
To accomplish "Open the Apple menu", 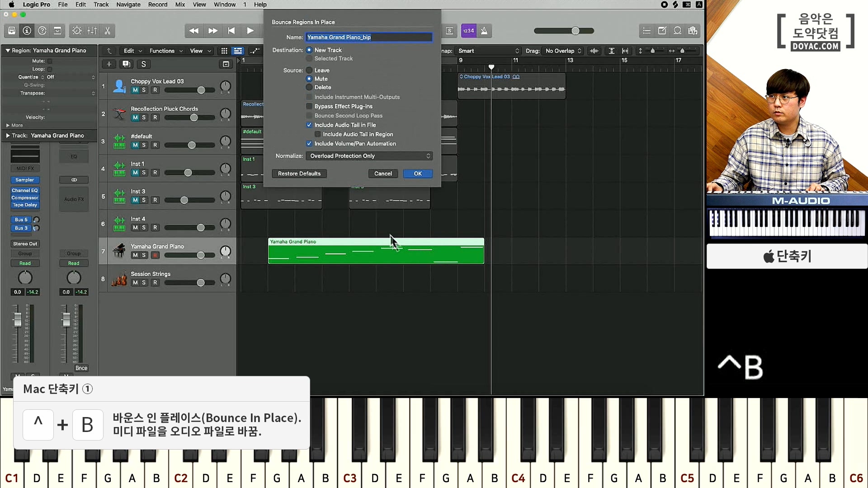I will (x=12, y=5).
